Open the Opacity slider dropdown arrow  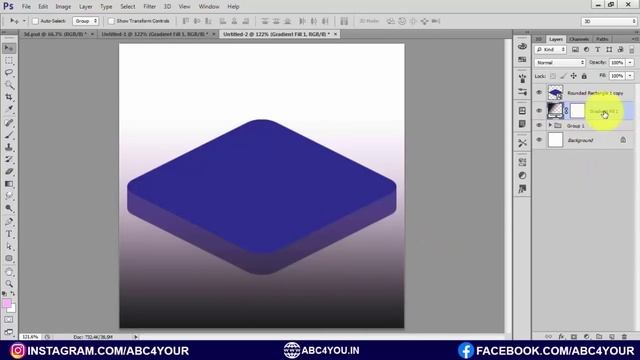click(x=630, y=62)
